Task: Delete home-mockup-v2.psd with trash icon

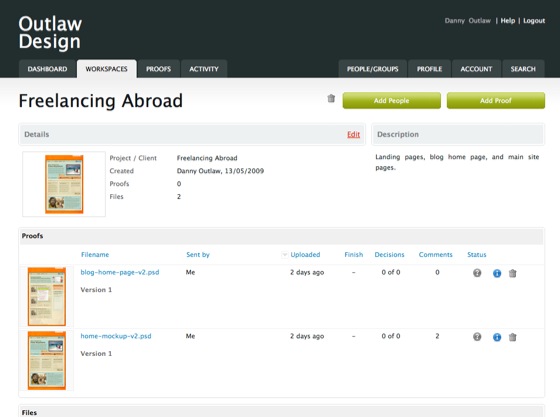Action: [512, 337]
